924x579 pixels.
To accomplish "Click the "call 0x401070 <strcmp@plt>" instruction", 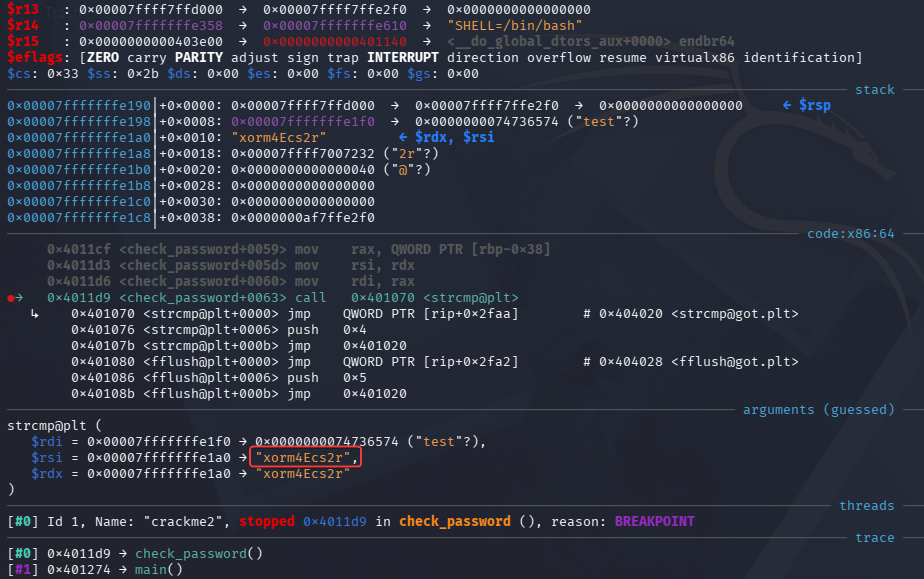I will point(407,298).
